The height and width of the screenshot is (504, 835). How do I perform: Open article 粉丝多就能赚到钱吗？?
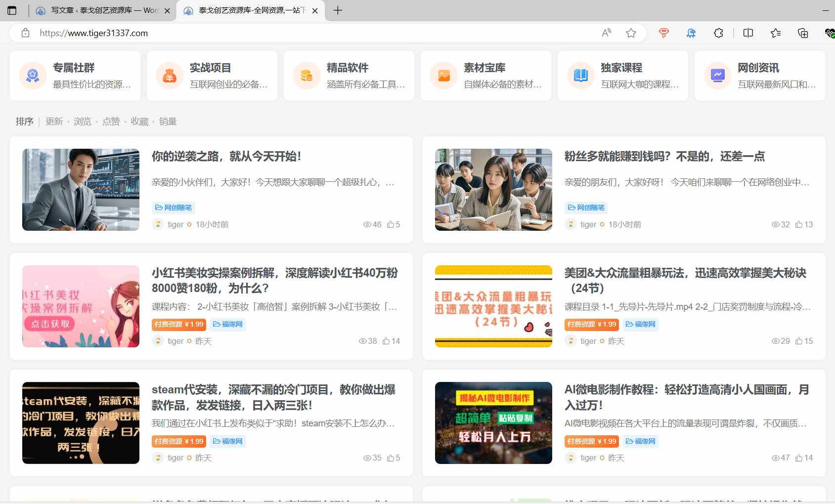(664, 157)
